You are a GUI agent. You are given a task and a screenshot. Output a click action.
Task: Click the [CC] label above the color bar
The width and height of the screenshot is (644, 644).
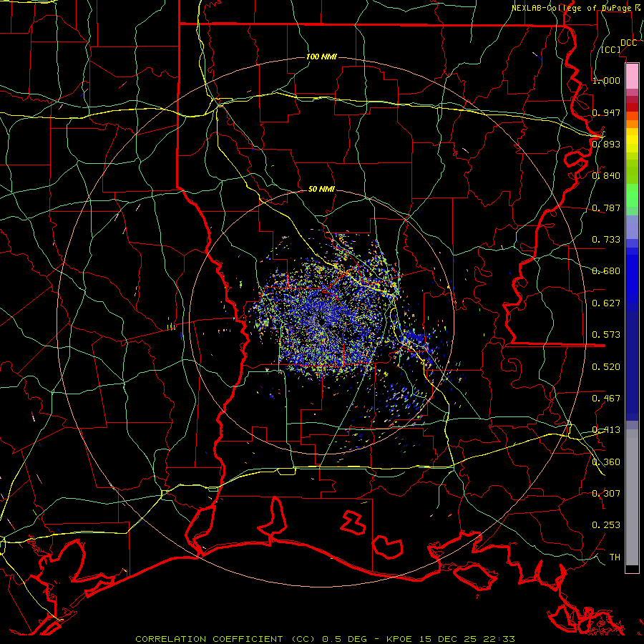tap(611, 49)
